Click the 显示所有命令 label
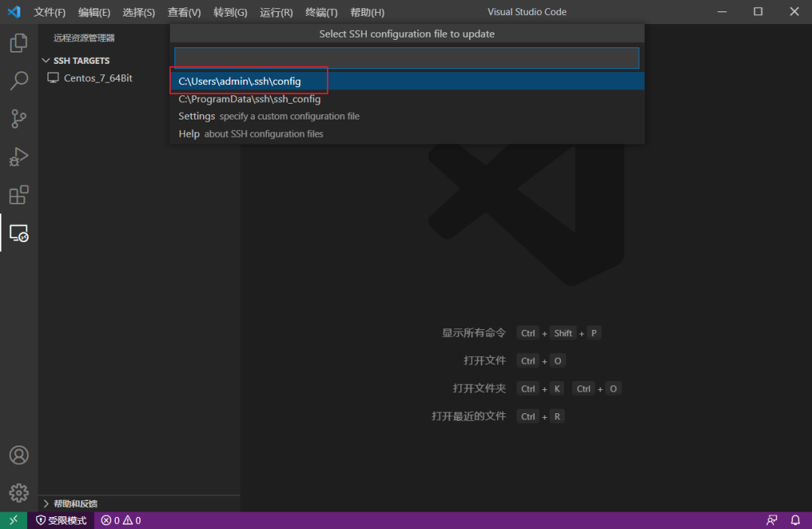Viewport: 812px width, 529px height. pyautogui.click(x=474, y=333)
